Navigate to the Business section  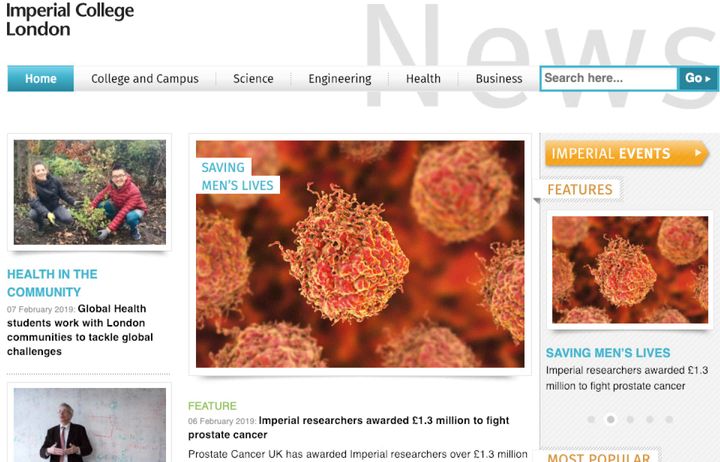click(499, 79)
